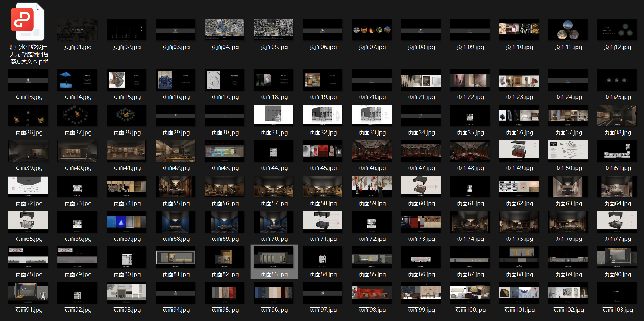
Task: Select the 页面100.jpg furniture thumbnail
Action: (470, 292)
